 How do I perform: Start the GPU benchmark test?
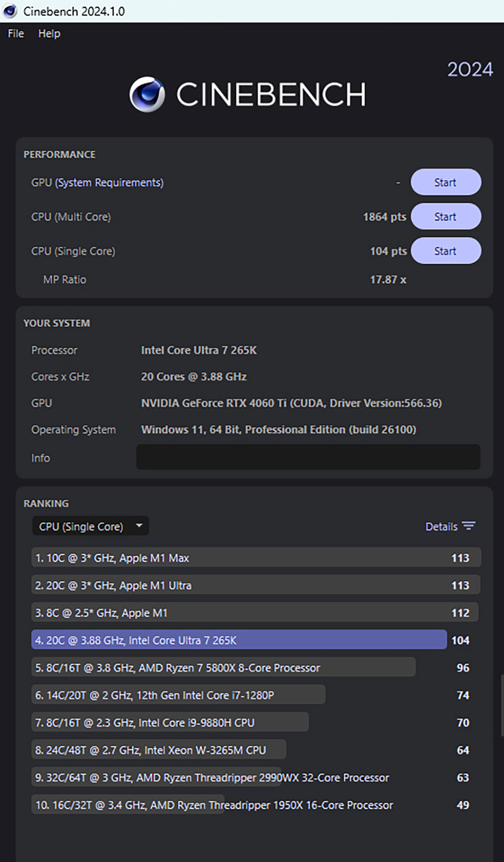pyautogui.click(x=445, y=182)
